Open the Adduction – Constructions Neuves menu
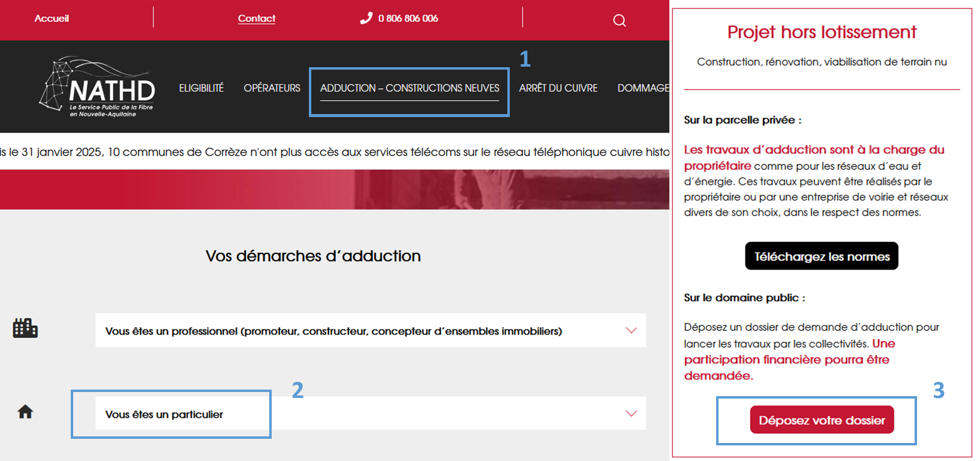980x461 pixels. [x=410, y=88]
